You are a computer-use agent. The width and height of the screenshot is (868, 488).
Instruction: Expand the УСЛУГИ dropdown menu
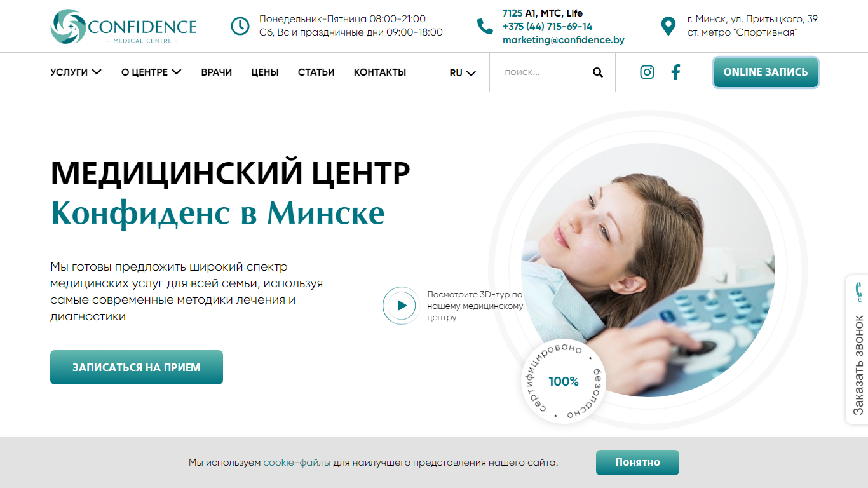[x=76, y=72]
